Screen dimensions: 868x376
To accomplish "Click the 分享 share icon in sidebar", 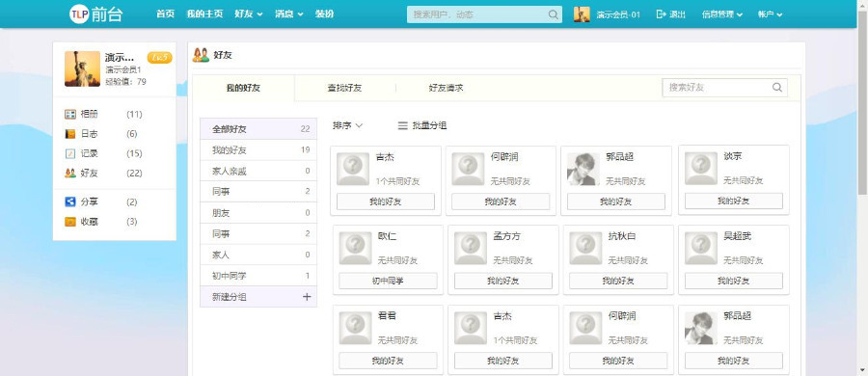I will click(x=70, y=202).
